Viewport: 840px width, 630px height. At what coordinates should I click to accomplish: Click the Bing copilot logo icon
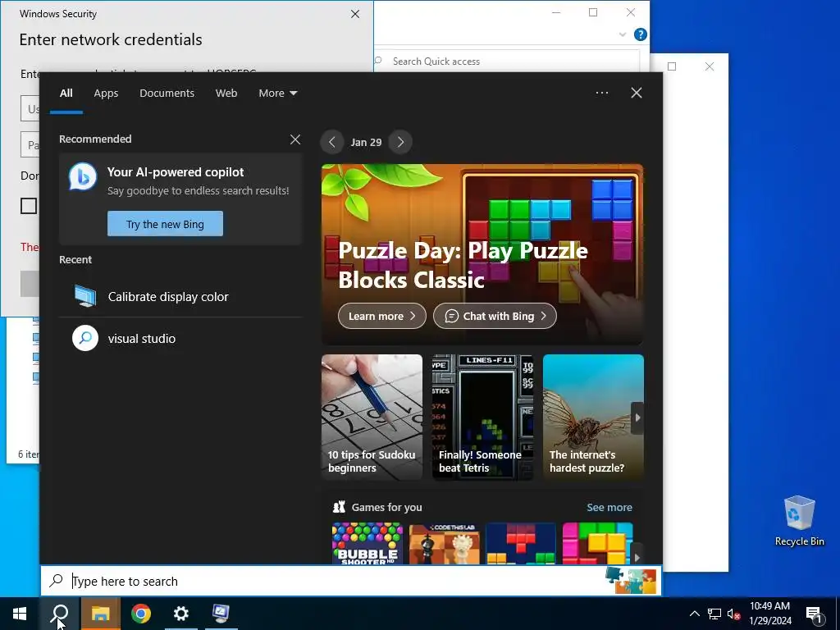coord(83,177)
